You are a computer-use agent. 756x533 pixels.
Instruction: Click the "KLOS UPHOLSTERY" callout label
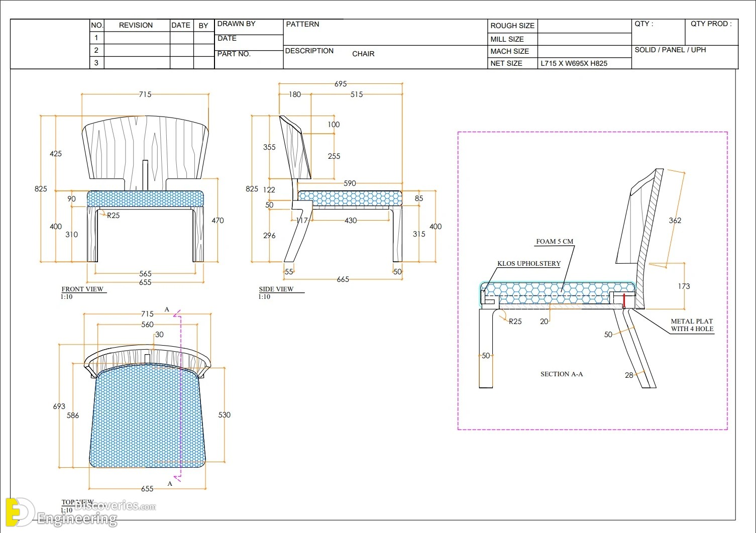click(x=529, y=264)
